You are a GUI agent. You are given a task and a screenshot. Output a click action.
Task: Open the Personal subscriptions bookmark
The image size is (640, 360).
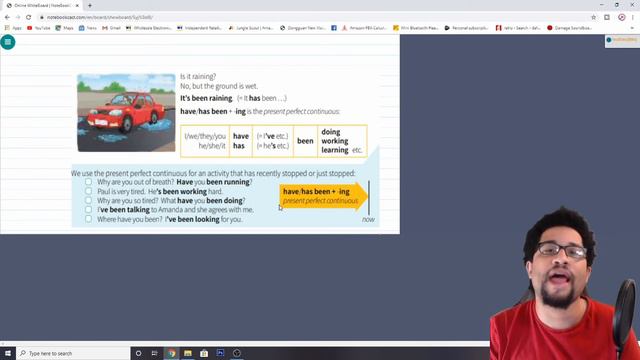[466, 28]
